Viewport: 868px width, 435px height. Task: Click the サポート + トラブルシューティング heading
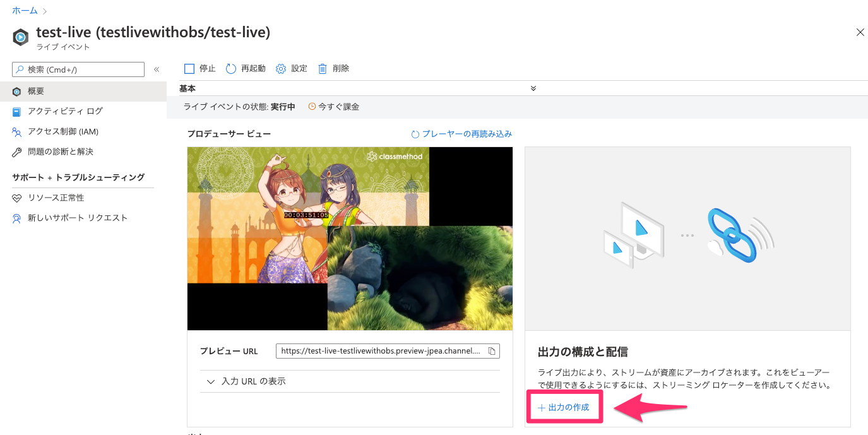(x=78, y=177)
